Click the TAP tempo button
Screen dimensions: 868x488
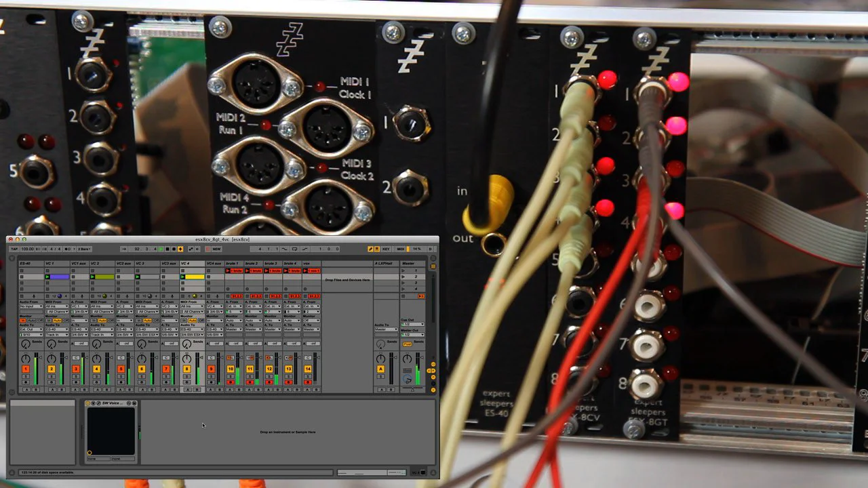click(x=14, y=249)
